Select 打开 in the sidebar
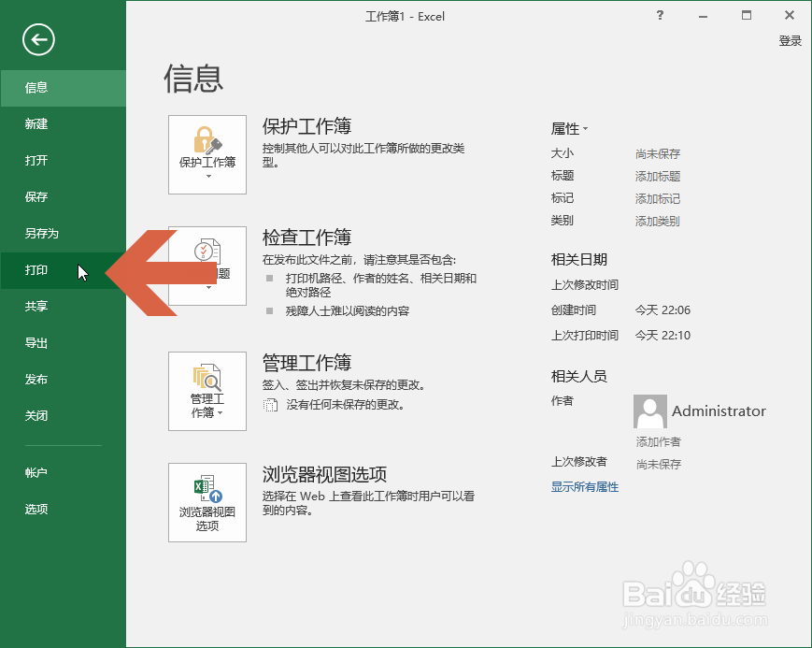 click(x=64, y=160)
